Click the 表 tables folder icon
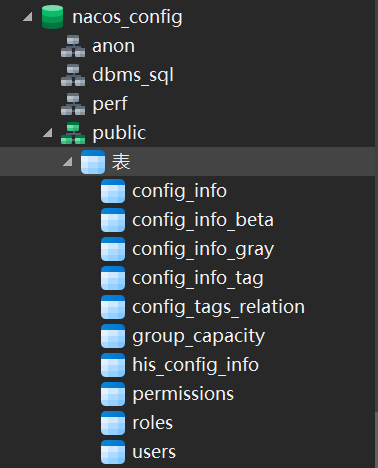Image resolution: width=378 pixels, height=468 pixels. pyautogui.click(x=93, y=162)
